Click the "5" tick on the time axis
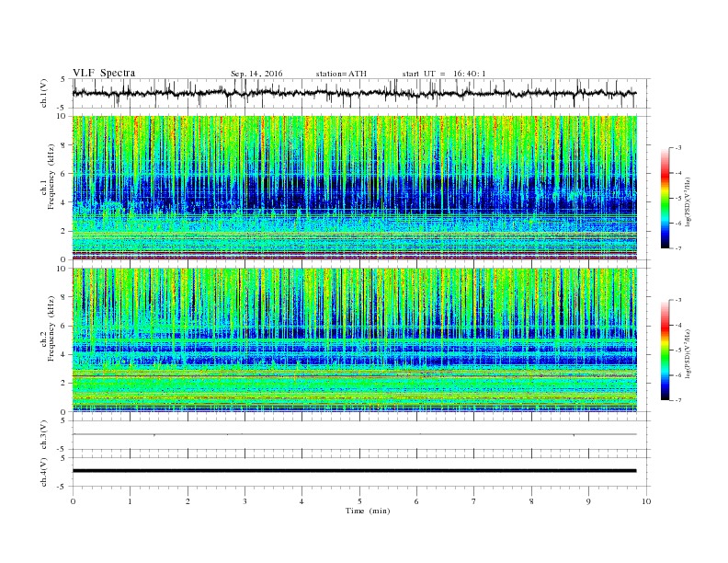728x563 pixels. coord(359,501)
